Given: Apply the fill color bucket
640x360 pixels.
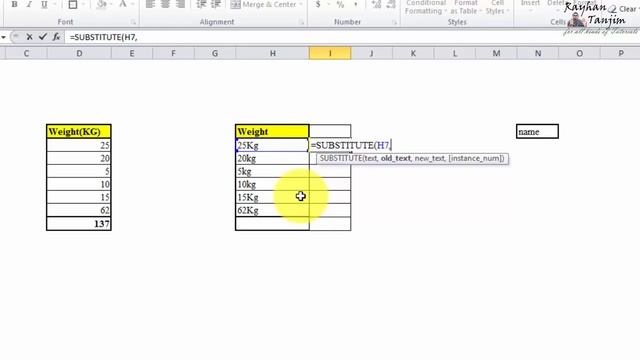Looking at the screenshot, I should [101, 5].
